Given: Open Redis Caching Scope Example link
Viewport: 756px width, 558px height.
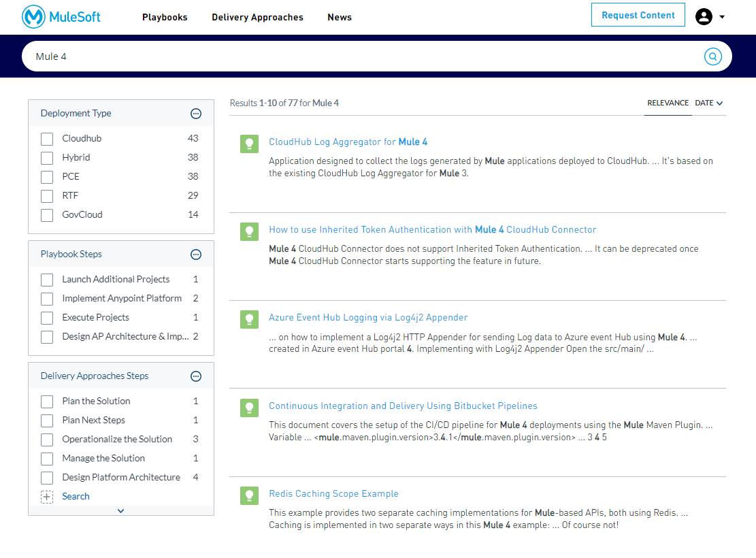Looking at the screenshot, I should click(x=333, y=493).
